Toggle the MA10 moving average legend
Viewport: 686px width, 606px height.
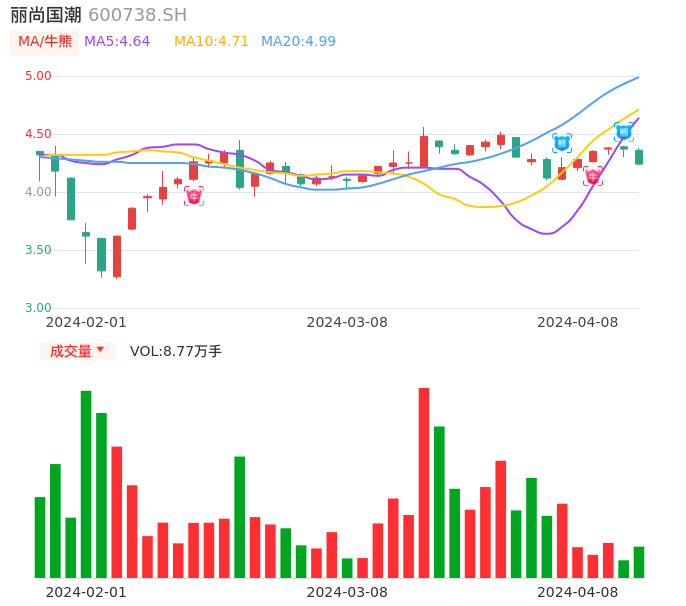point(211,41)
